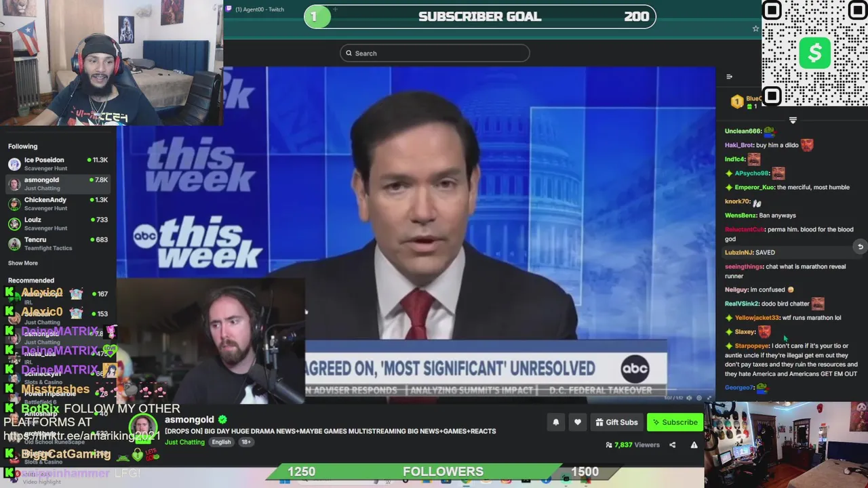Viewport: 868px width, 488px height.
Task: Click Ice Poseidon's avatar icon
Action: click(14, 164)
